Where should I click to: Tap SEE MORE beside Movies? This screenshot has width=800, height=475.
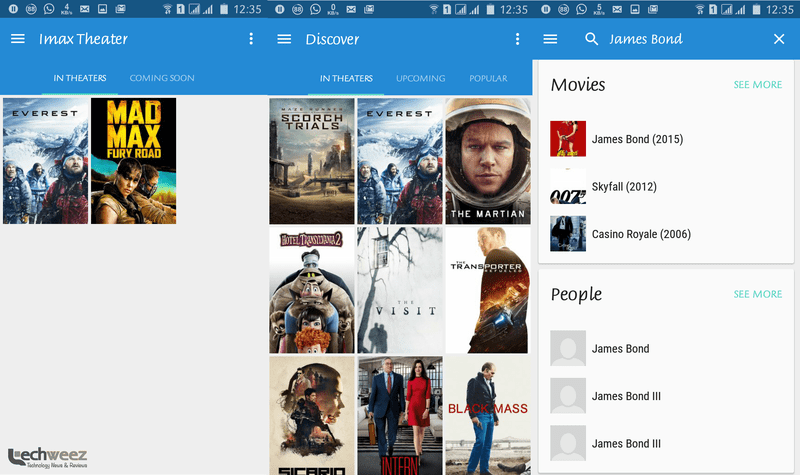758,85
